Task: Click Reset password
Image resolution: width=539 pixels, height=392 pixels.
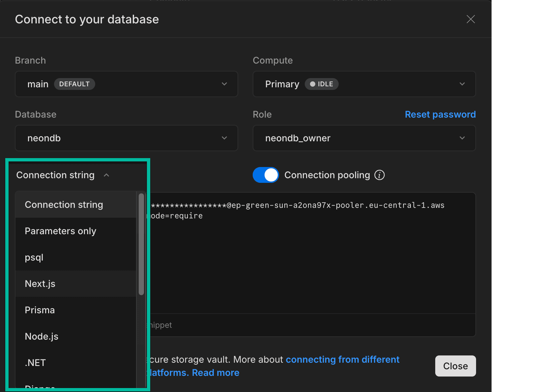Action: coord(440,114)
